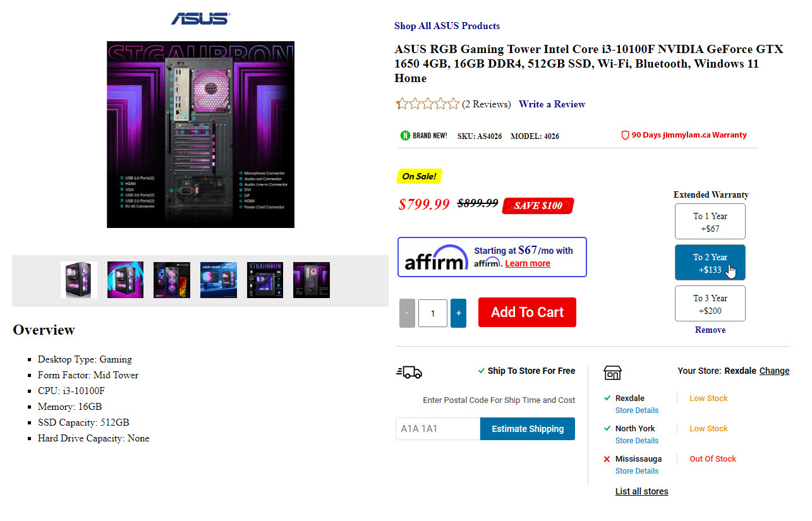Click the On Sale yellow badge
The height and width of the screenshot is (521, 812).
click(419, 176)
